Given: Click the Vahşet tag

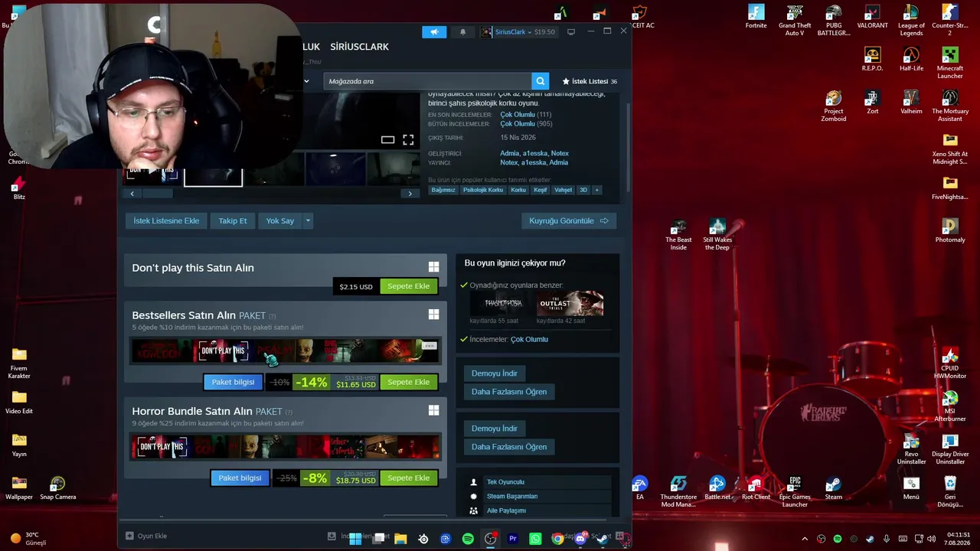Looking at the screenshot, I should tap(563, 190).
